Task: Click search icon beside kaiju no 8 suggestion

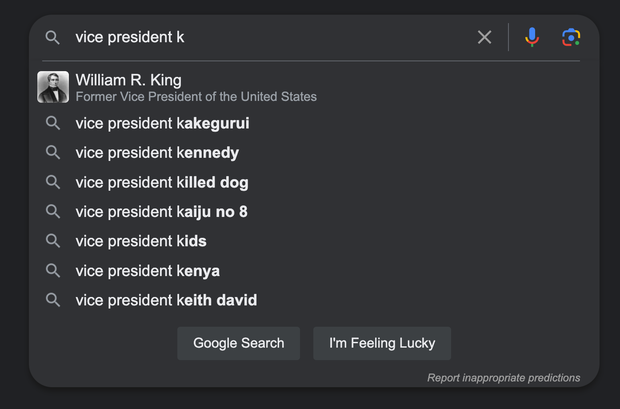Action: [x=53, y=211]
